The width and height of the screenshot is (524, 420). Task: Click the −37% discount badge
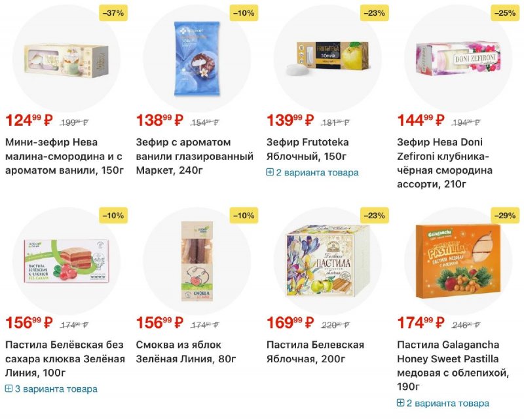point(113,12)
